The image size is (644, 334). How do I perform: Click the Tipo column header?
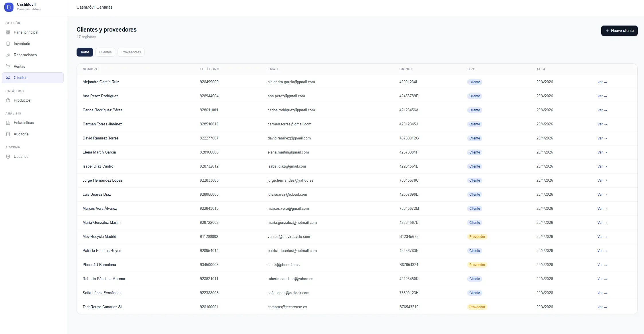pyautogui.click(x=471, y=69)
